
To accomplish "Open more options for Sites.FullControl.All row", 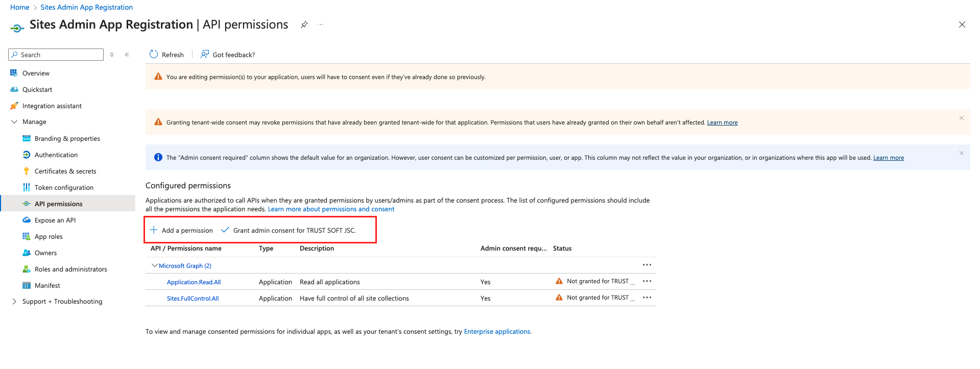I will point(647,298).
